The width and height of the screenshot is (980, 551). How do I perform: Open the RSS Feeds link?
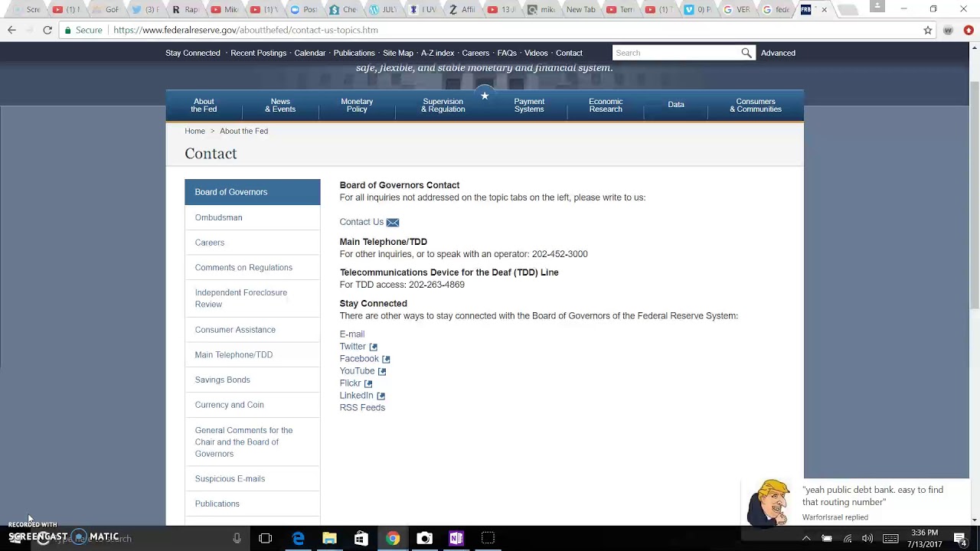coord(362,408)
